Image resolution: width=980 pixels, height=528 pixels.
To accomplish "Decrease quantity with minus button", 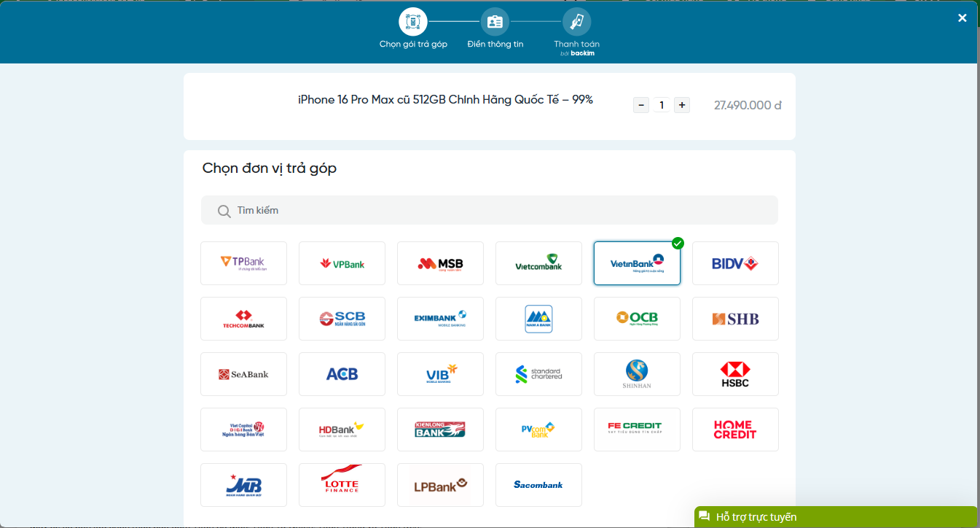I will [641, 105].
